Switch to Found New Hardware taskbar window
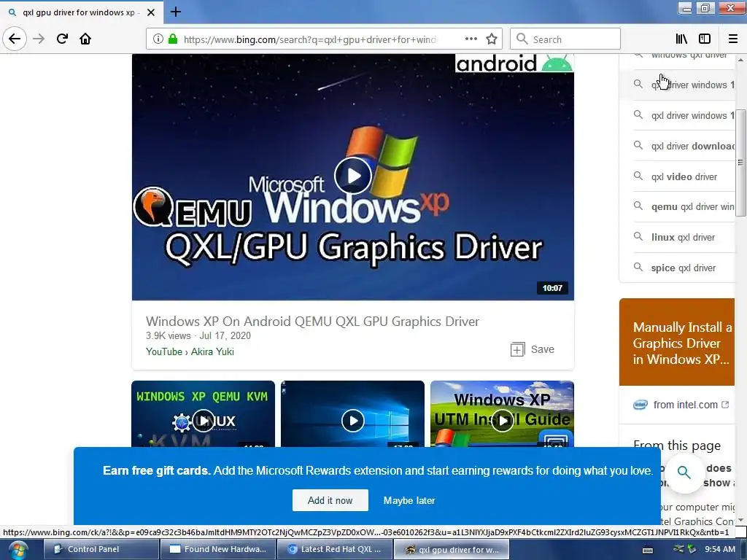The image size is (747, 560). [x=217, y=549]
